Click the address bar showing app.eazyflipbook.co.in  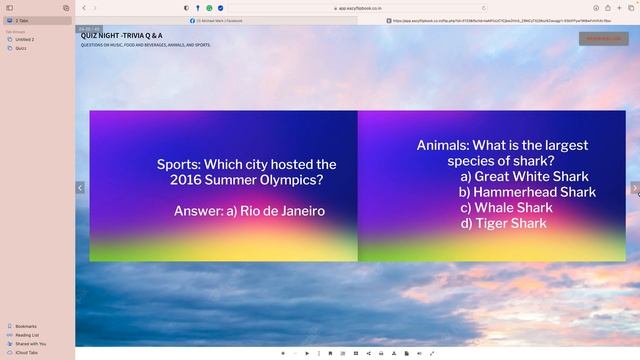click(x=358, y=8)
